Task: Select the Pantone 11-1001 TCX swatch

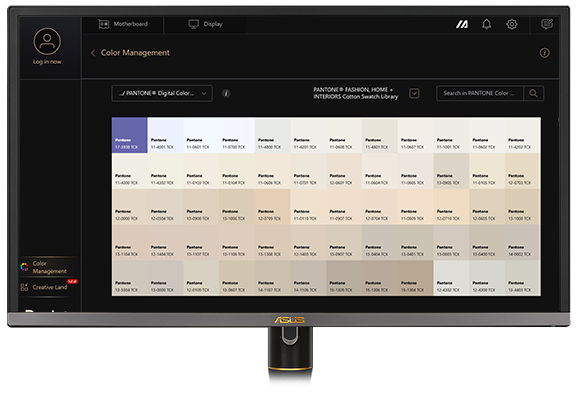Action: click(451, 135)
